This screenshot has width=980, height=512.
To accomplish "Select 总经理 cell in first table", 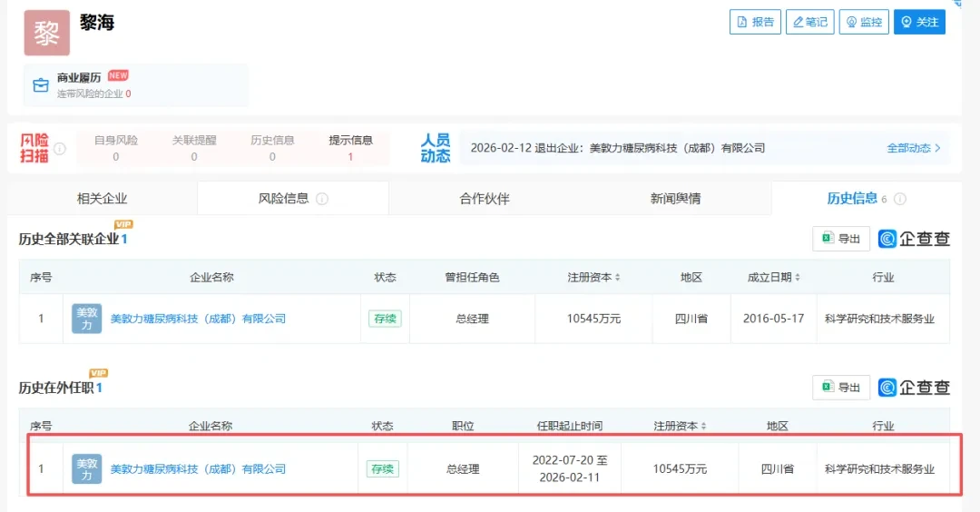I will pos(472,319).
